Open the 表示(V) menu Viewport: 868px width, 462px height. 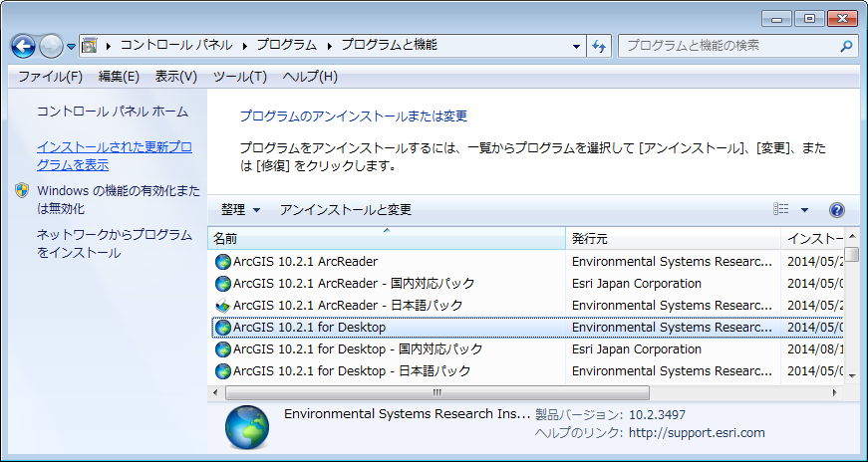tap(176, 77)
